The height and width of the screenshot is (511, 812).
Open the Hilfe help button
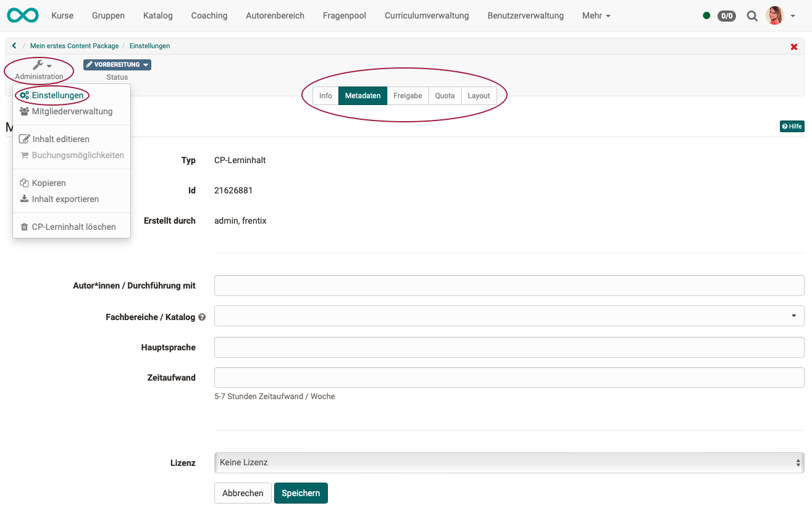[x=792, y=126]
